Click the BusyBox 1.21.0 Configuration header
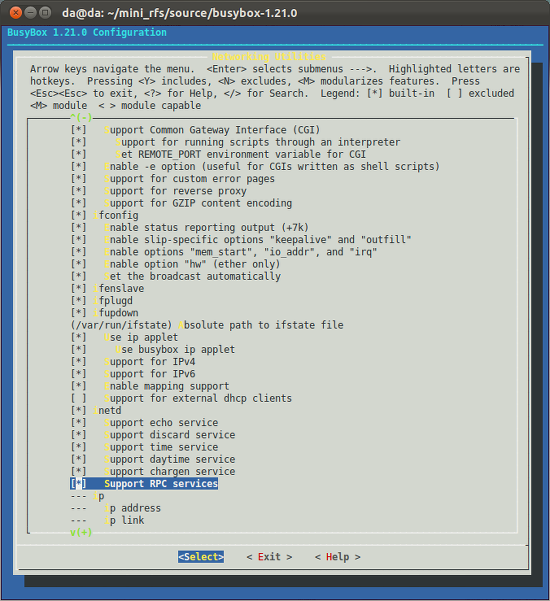 coord(87,32)
